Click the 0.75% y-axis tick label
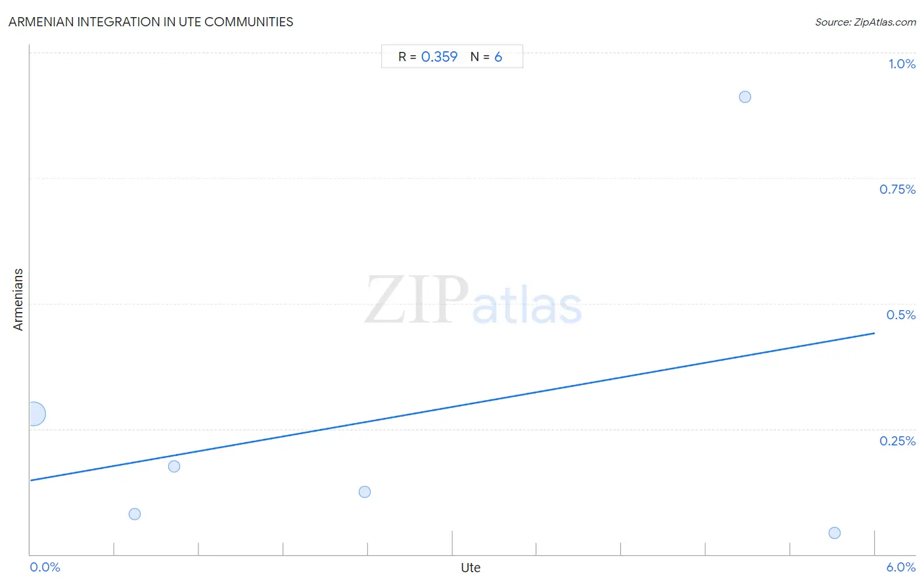 (897, 189)
